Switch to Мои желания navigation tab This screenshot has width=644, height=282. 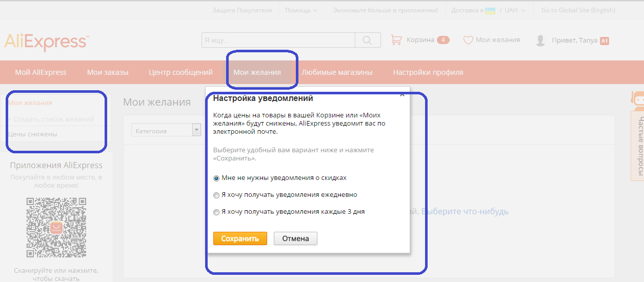click(x=257, y=72)
